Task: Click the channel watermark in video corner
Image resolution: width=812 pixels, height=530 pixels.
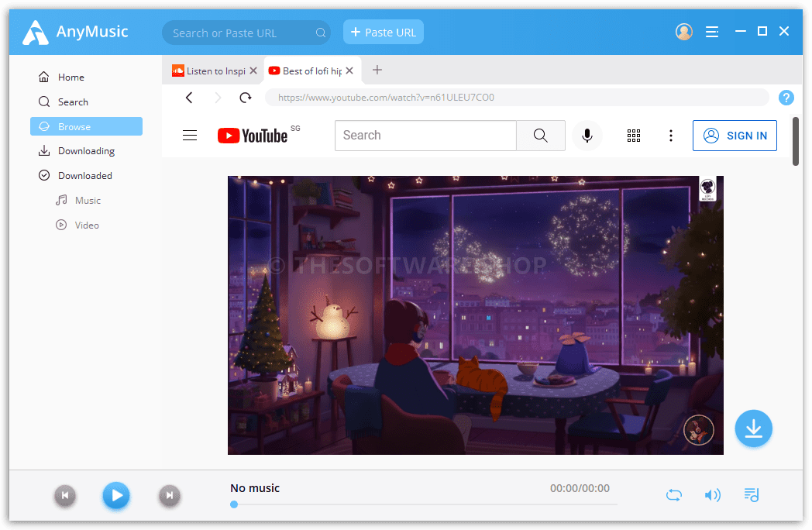Action: 699,430
